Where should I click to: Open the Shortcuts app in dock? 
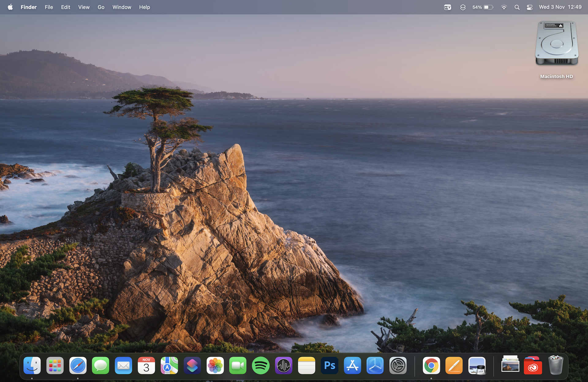(x=192, y=365)
